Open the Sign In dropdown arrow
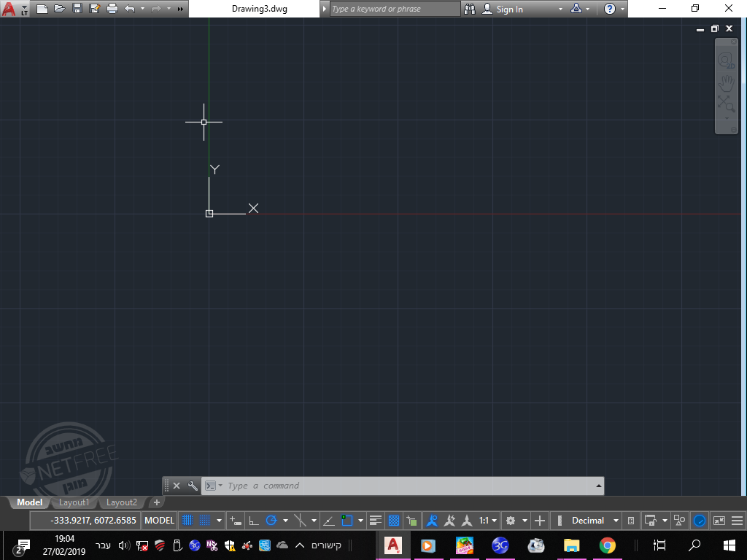Screen dimensions: 747x560 point(560,9)
